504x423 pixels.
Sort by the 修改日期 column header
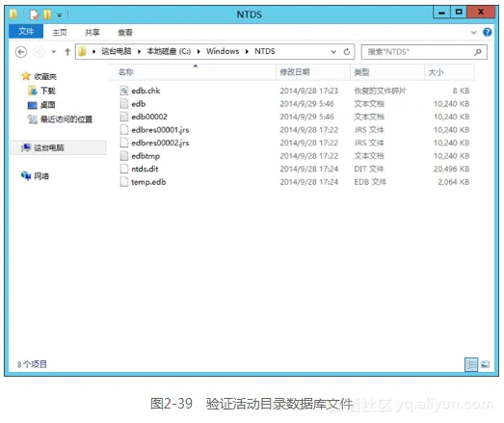point(313,72)
